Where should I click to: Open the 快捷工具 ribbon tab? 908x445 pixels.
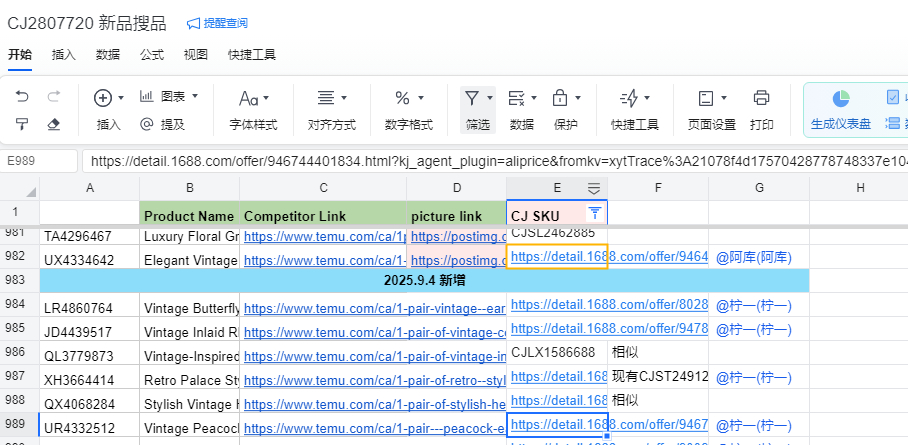click(x=251, y=55)
